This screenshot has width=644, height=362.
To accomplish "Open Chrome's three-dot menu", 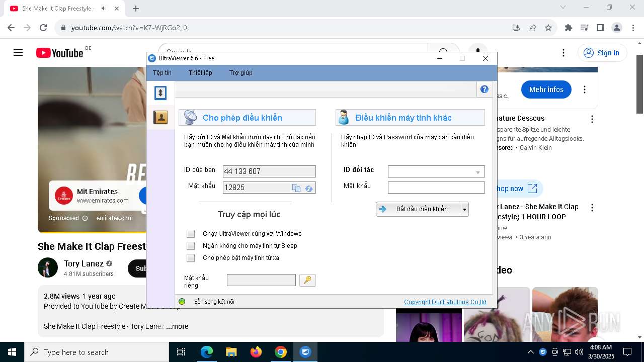I will (x=632, y=28).
